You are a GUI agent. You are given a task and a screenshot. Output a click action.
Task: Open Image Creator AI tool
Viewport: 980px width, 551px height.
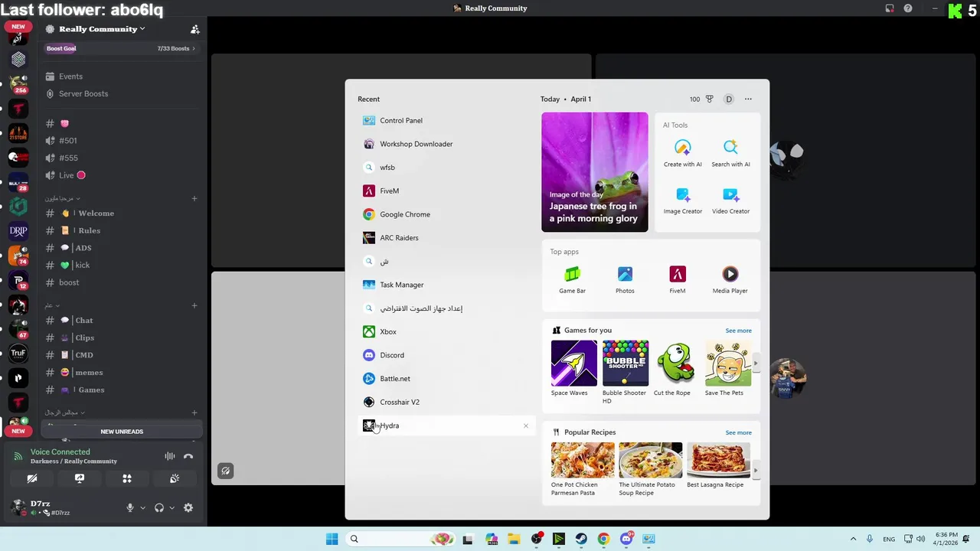coord(683,201)
